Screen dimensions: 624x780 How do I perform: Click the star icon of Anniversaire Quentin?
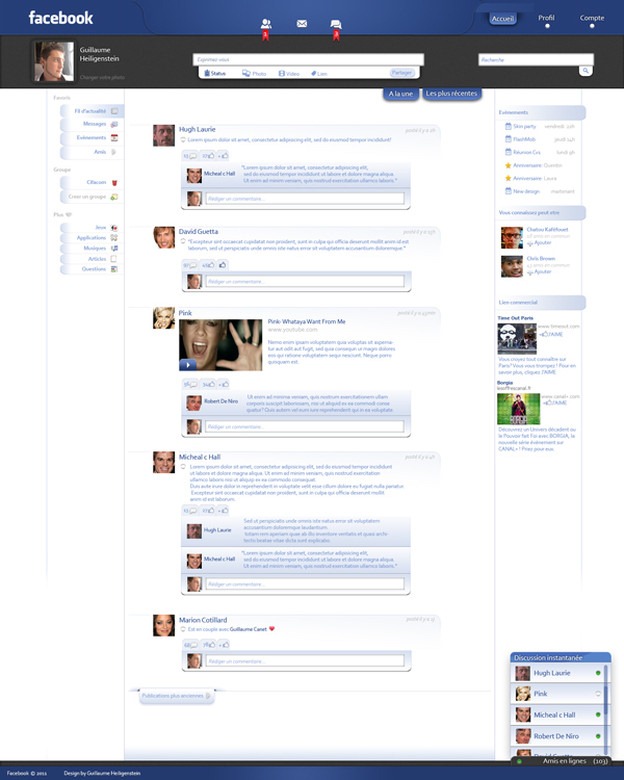pyautogui.click(x=508, y=165)
